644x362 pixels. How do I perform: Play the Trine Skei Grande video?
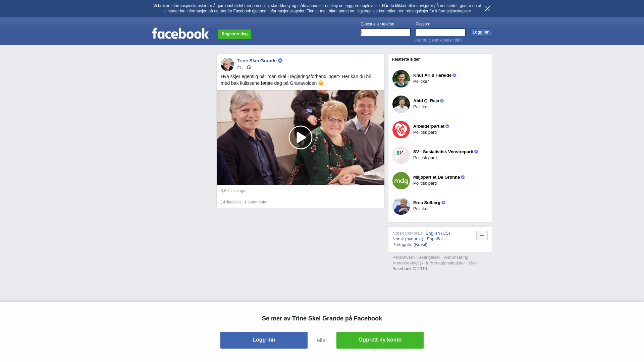click(301, 137)
